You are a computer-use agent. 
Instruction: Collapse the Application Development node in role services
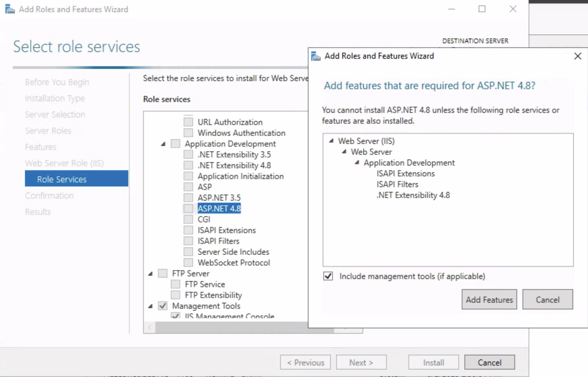[163, 144]
